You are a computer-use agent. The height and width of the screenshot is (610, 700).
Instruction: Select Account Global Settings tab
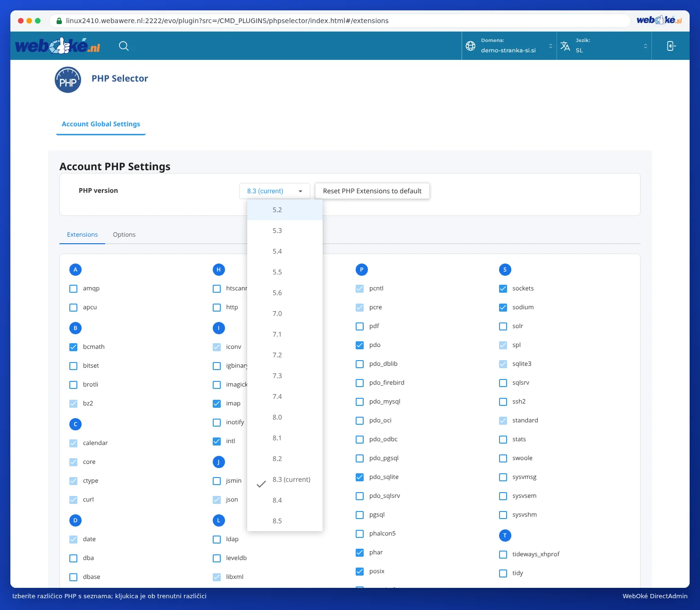pyautogui.click(x=101, y=124)
